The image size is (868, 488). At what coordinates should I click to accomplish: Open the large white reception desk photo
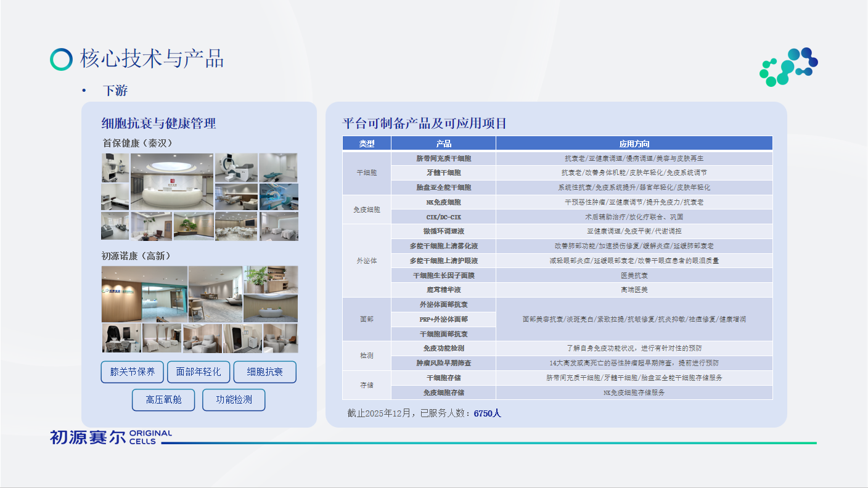171,182
